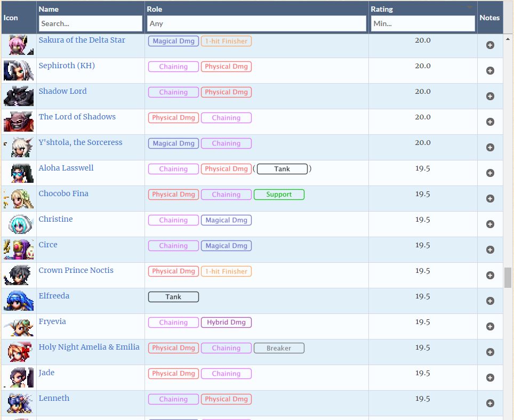Expand notes for Sephiroth (KH)

490,71
